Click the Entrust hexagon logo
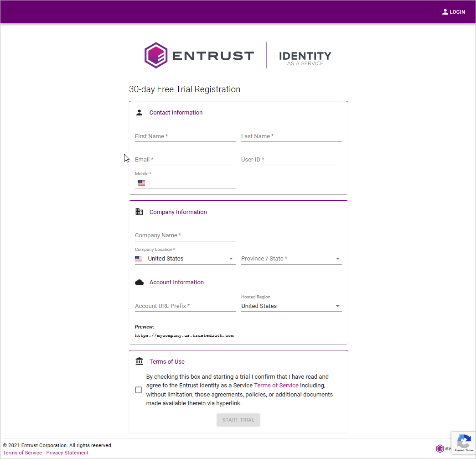This screenshot has width=476, height=459. pos(156,55)
